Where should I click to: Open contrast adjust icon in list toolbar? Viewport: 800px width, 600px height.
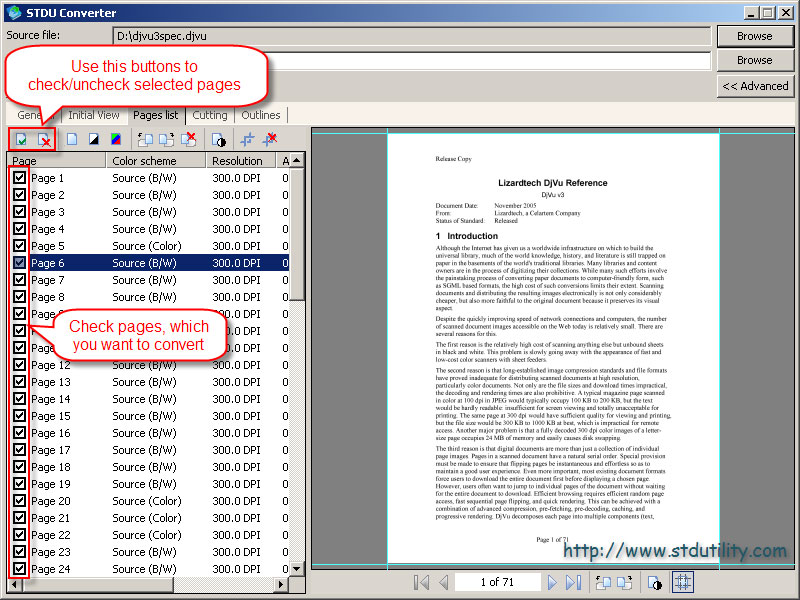[219, 139]
